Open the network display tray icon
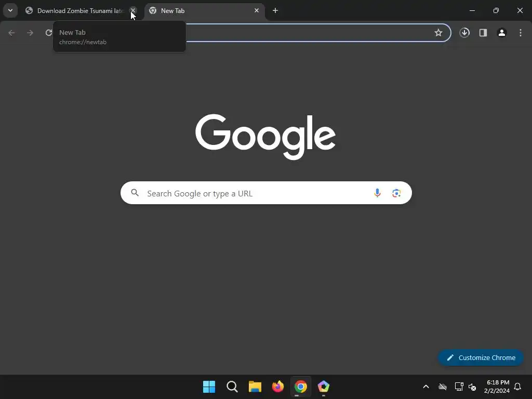The height and width of the screenshot is (399, 532). coord(459,387)
